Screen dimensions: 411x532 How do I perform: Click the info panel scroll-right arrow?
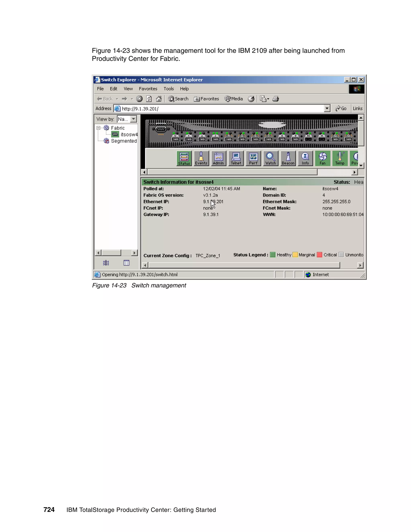click(x=360, y=265)
